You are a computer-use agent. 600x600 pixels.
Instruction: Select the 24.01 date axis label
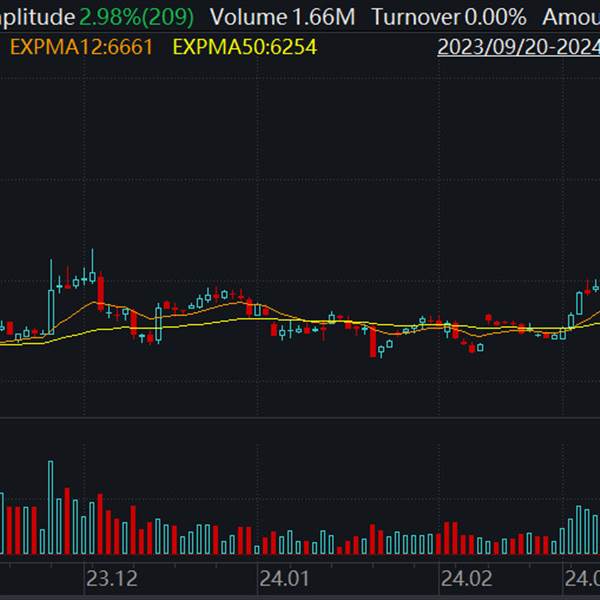click(284, 579)
